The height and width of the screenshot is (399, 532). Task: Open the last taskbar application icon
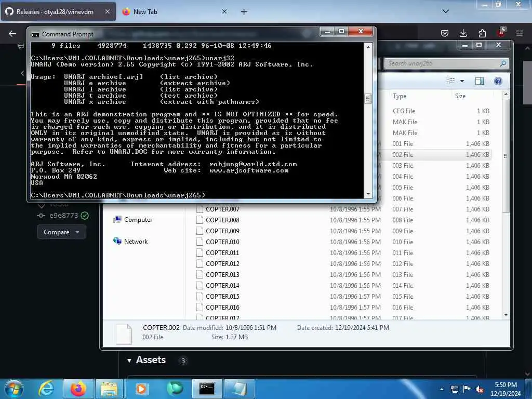(240, 389)
